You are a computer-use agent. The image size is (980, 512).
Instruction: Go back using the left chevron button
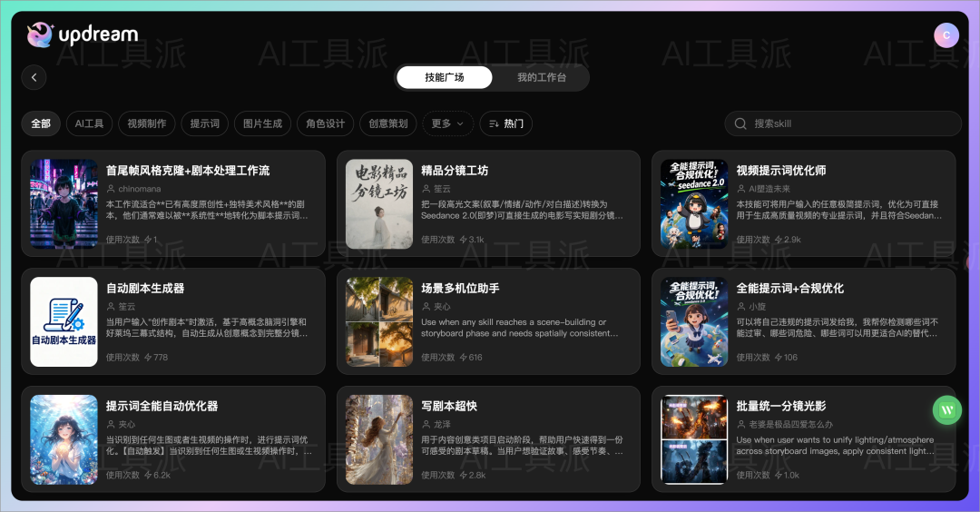34,77
